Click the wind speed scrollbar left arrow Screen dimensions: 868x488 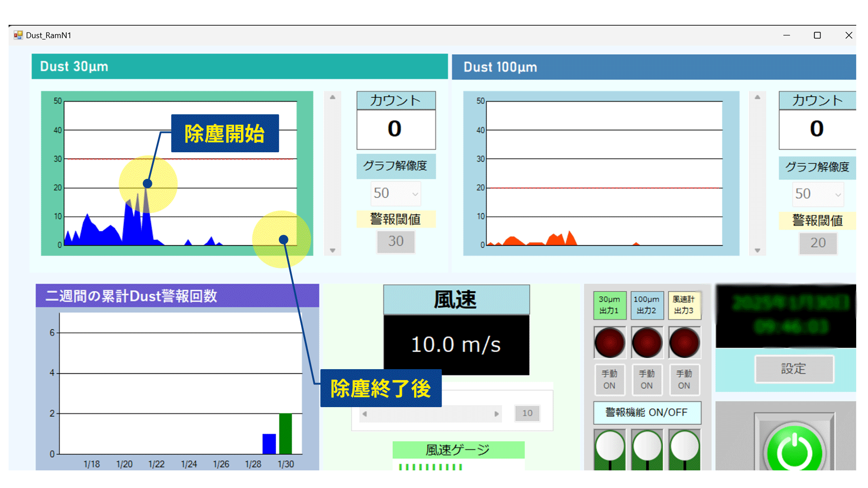click(x=365, y=413)
